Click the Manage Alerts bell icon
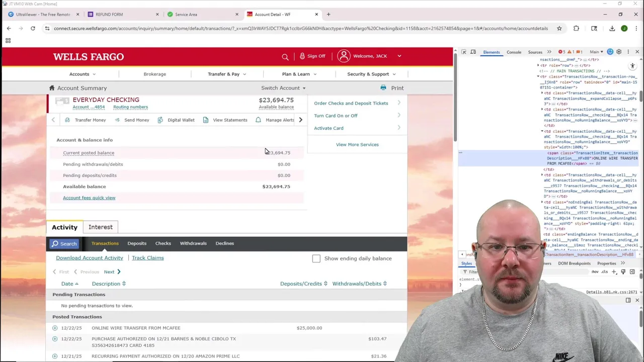The width and height of the screenshot is (644, 362). (x=258, y=120)
